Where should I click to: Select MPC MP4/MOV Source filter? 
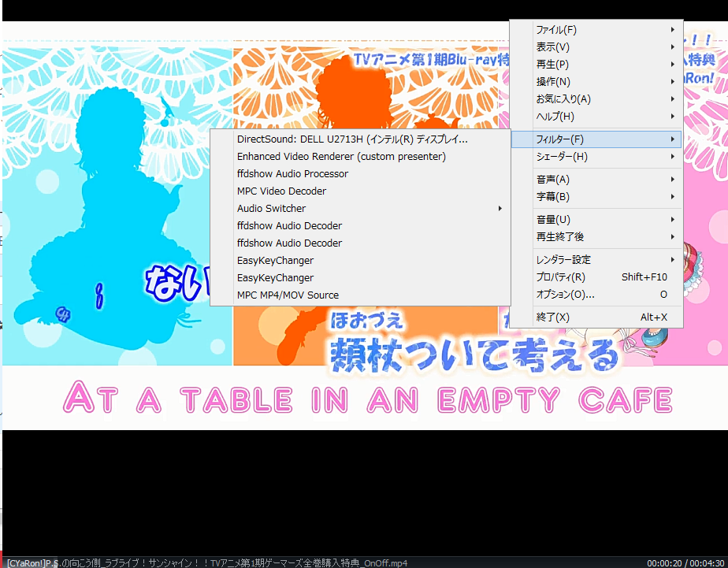[360, 295]
